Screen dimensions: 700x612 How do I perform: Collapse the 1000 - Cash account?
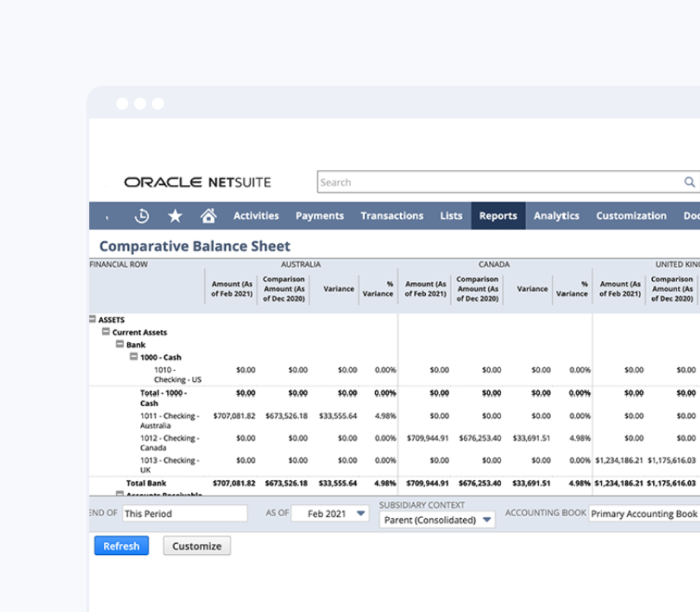point(134,356)
